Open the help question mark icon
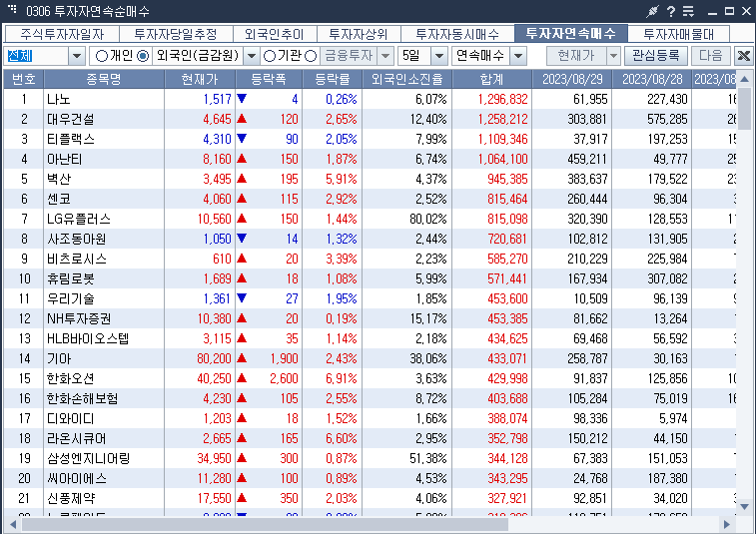 click(671, 11)
